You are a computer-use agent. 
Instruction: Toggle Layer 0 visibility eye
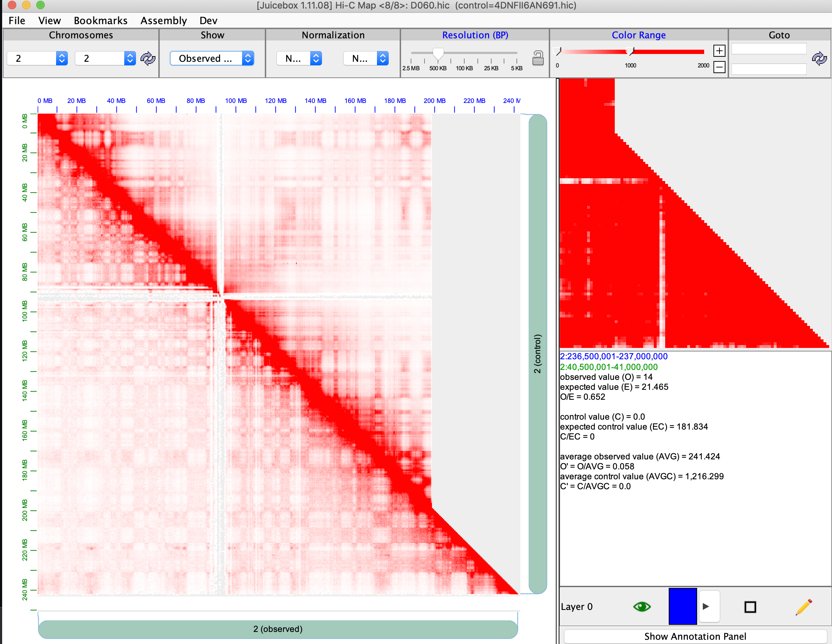[x=641, y=607]
